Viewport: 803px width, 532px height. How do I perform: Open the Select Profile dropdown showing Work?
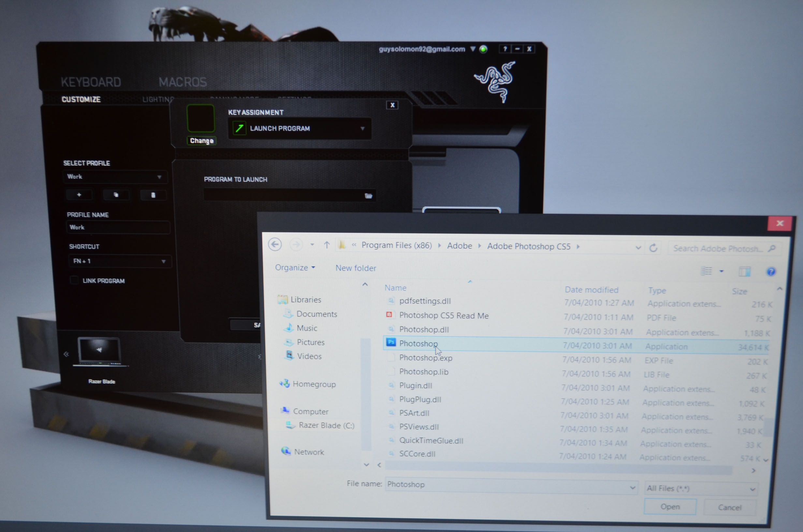click(x=115, y=177)
